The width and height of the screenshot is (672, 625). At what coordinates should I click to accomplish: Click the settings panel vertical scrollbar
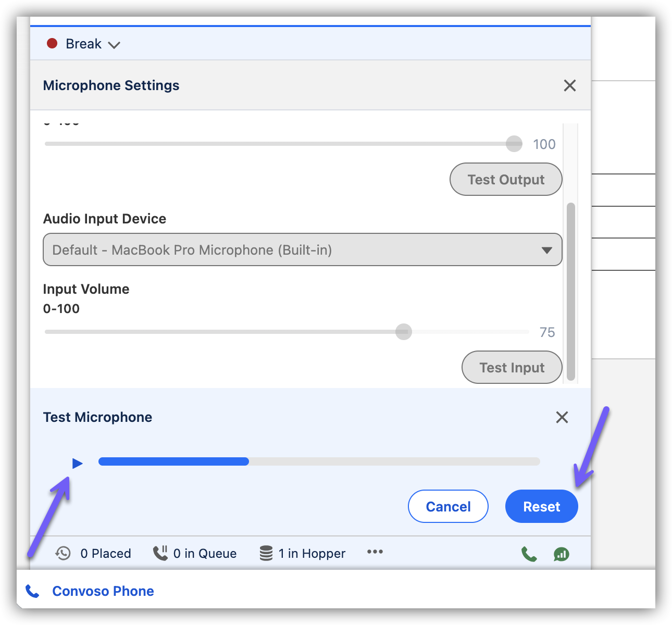571,292
